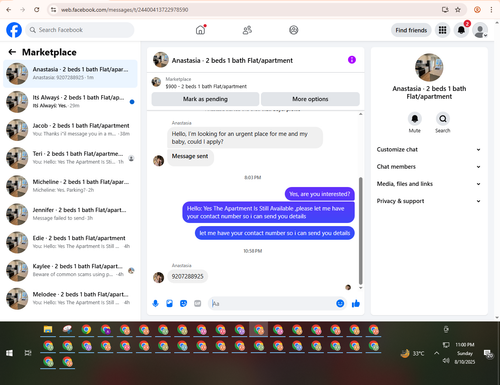Open the notifications bell
The image size is (500, 385).
click(x=461, y=30)
